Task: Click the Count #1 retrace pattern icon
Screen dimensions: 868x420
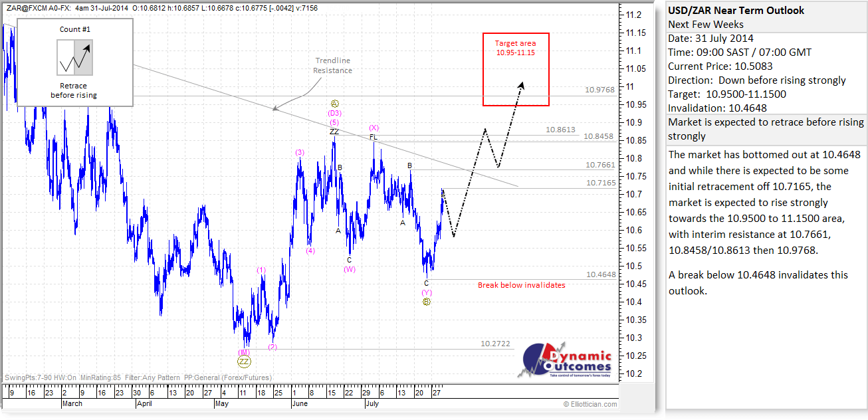Action: [74, 58]
